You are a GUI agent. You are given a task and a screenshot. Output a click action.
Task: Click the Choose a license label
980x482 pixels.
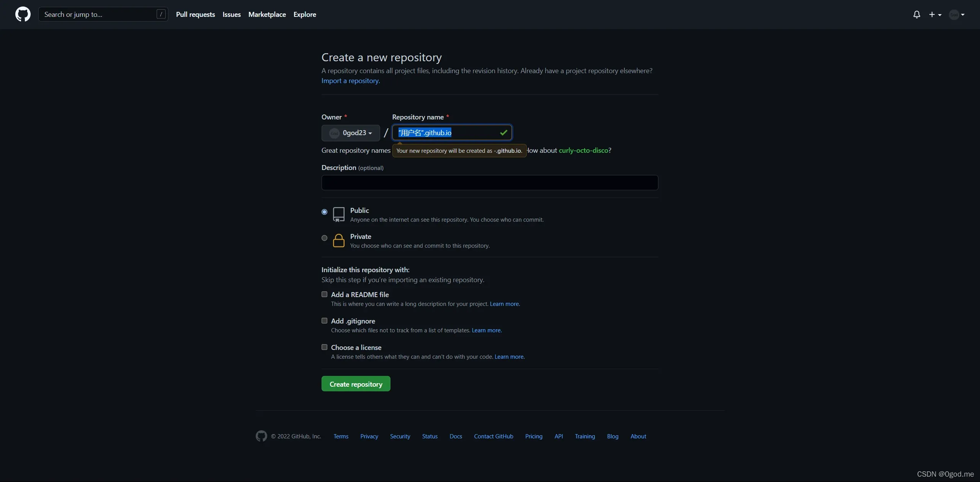pyautogui.click(x=356, y=347)
